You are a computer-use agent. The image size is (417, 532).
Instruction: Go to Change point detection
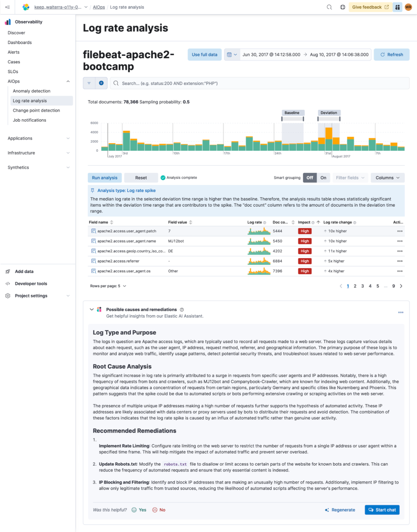point(36,110)
